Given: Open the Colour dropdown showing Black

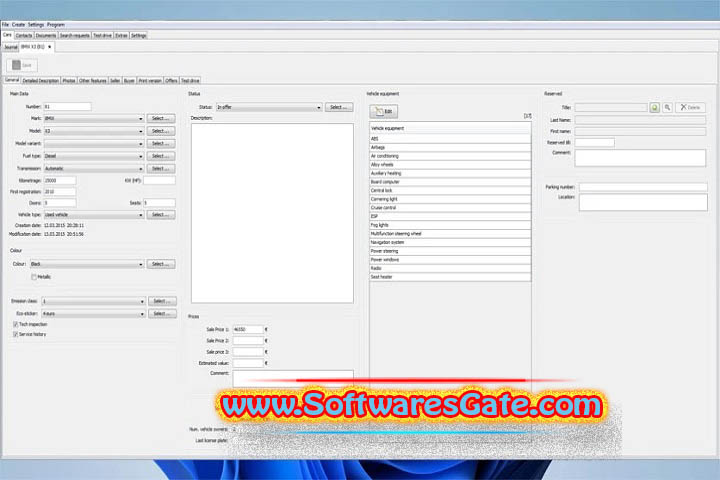Looking at the screenshot, I should [x=87, y=264].
